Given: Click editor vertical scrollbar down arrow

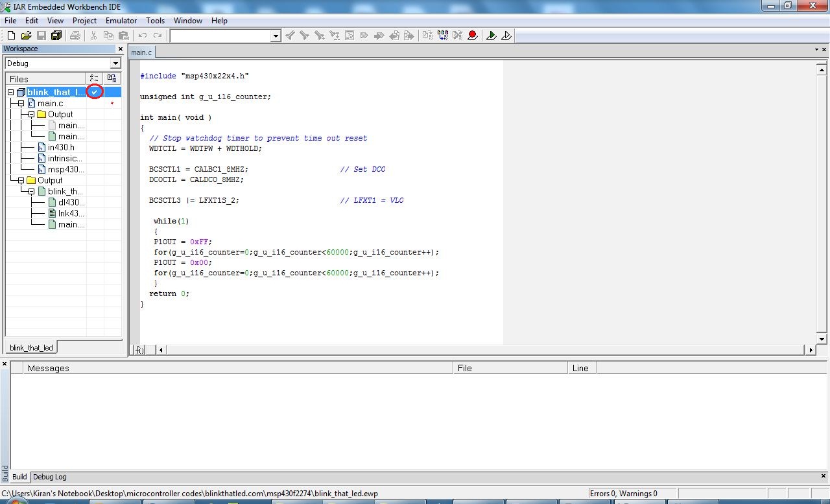Looking at the screenshot, I should [x=822, y=339].
